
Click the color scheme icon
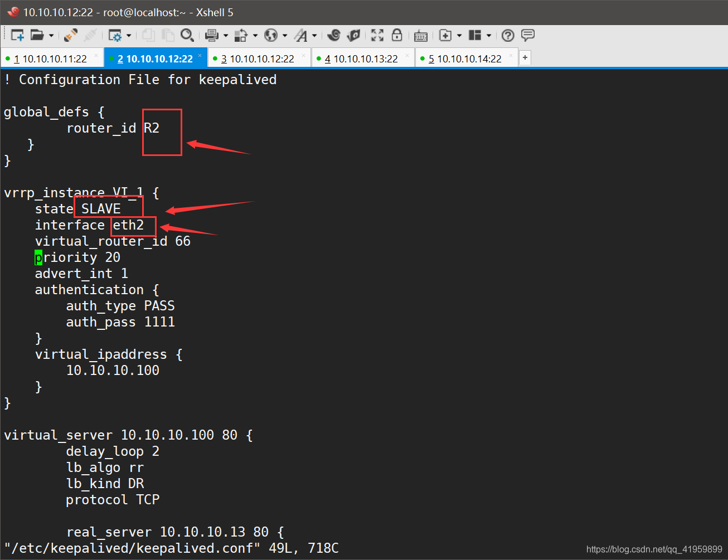241,35
